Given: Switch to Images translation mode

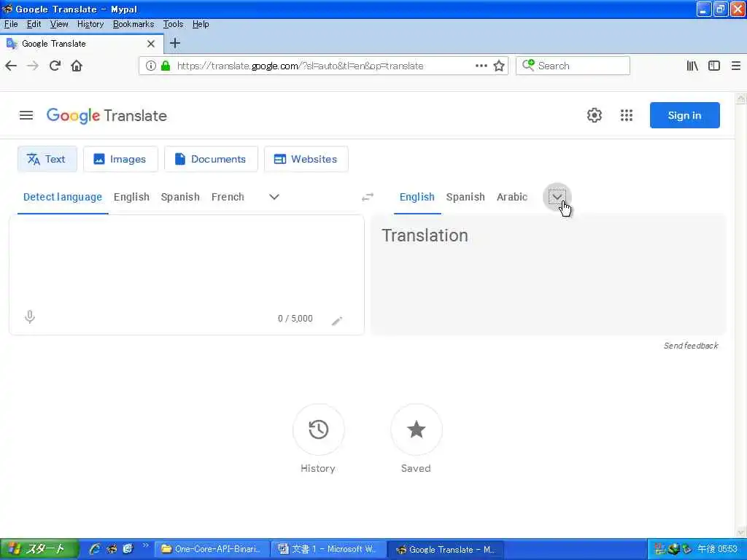Looking at the screenshot, I should 120,159.
